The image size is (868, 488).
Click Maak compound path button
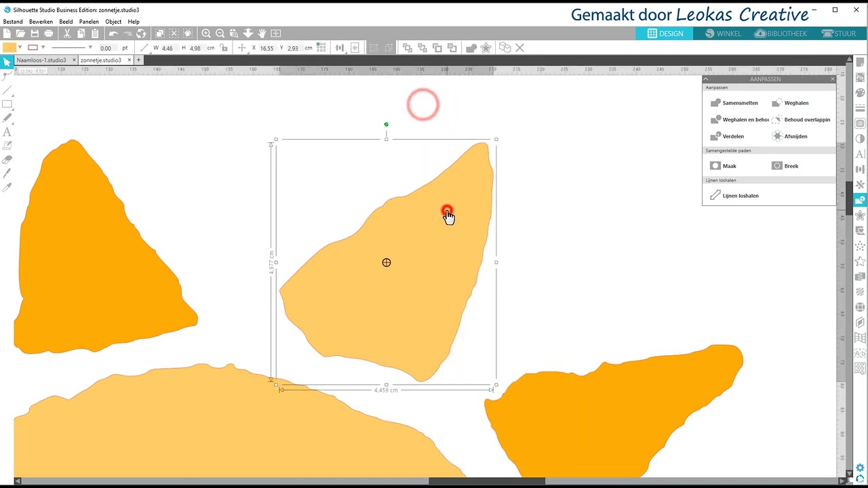click(723, 166)
